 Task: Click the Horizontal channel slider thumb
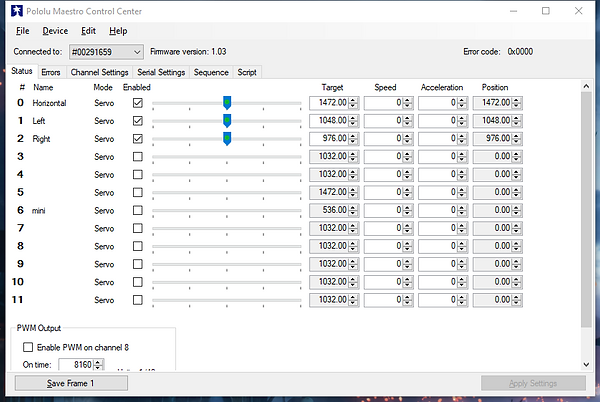click(227, 103)
